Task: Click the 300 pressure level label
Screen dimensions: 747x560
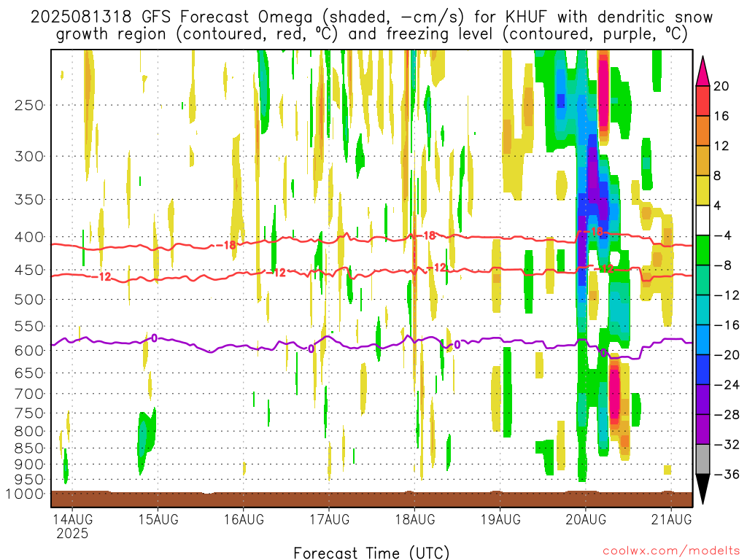Action: tap(29, 156)
